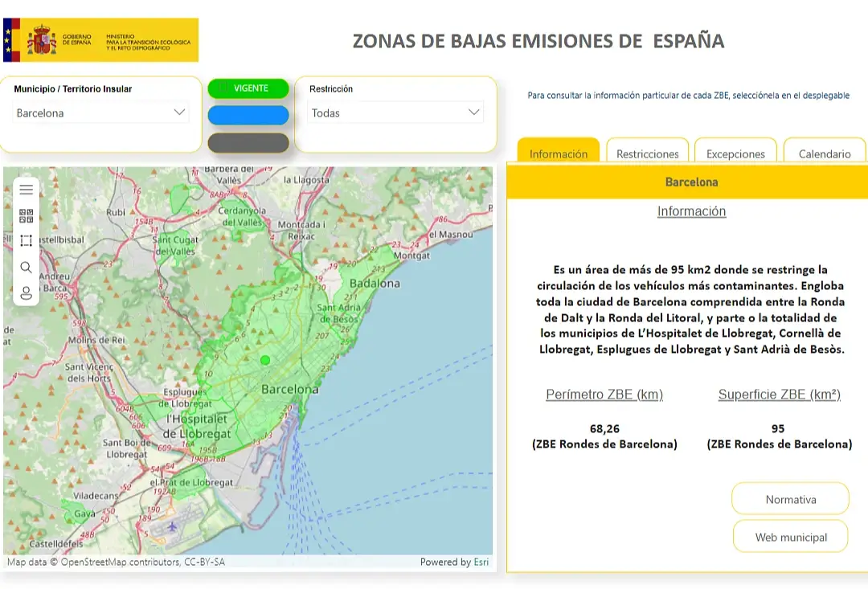Screen dimensions: 868x589
Task: Open the Excepciones tab
Action: [x=735, y=150]
